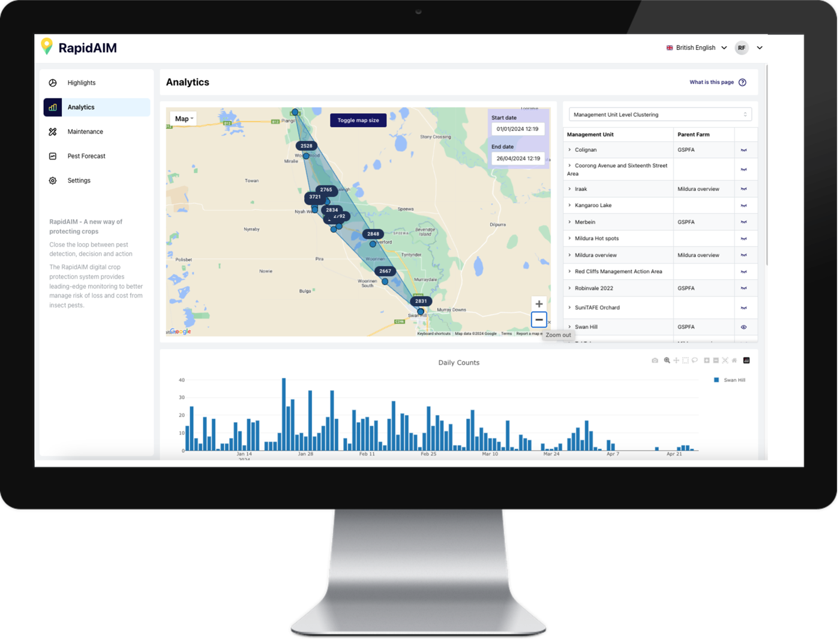This screenshot has width=840, height=640.
Task: Choose the Lasso Select chart tool
Action: click(695, 360)
